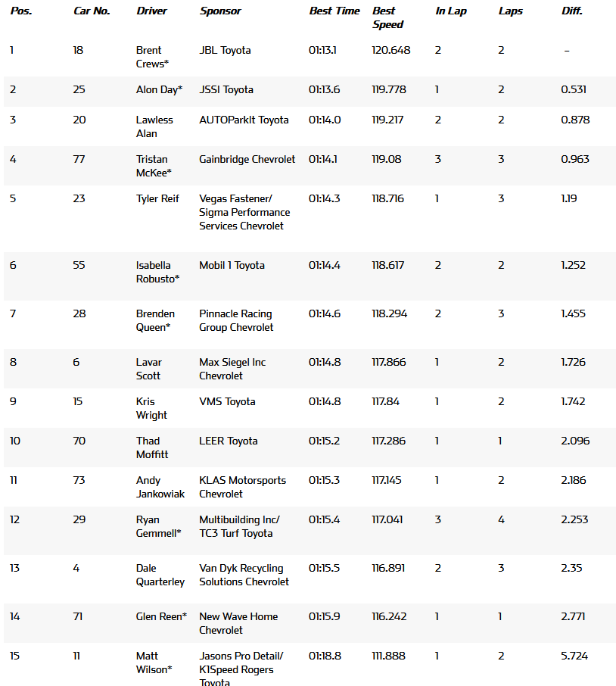The height and width of the screenshot is (686, 616).
Task: Select Thad Moffitt's driver cell
Action: (x=151, y=447)
